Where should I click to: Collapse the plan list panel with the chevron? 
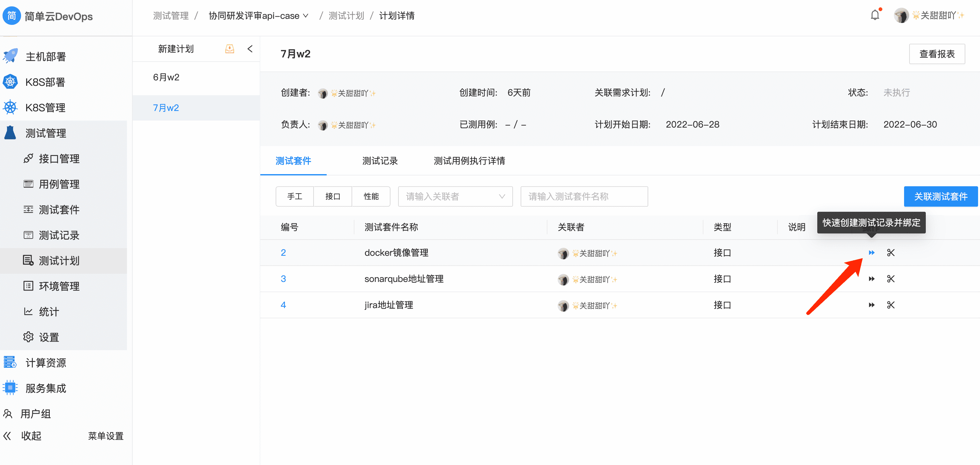pyautogui.click(x=250, y=49)
